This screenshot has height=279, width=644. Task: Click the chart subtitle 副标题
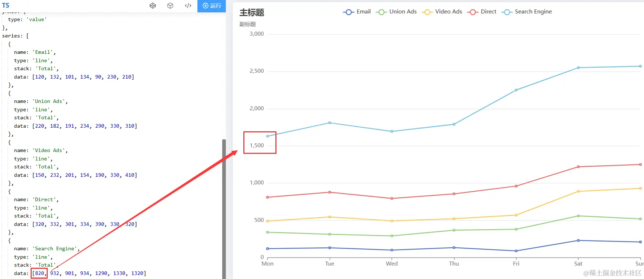[248, 24]
